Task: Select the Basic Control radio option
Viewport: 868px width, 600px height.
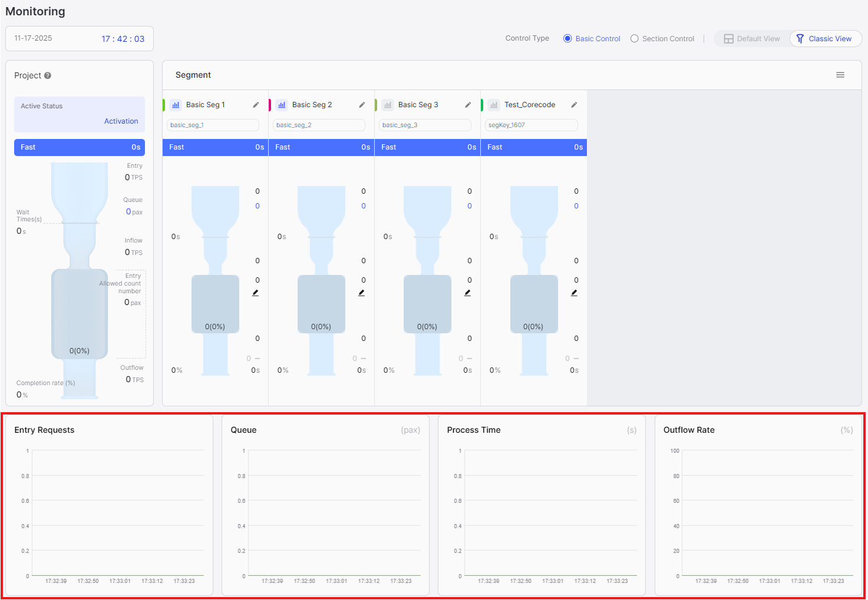Action: click(x=567, y=39)
